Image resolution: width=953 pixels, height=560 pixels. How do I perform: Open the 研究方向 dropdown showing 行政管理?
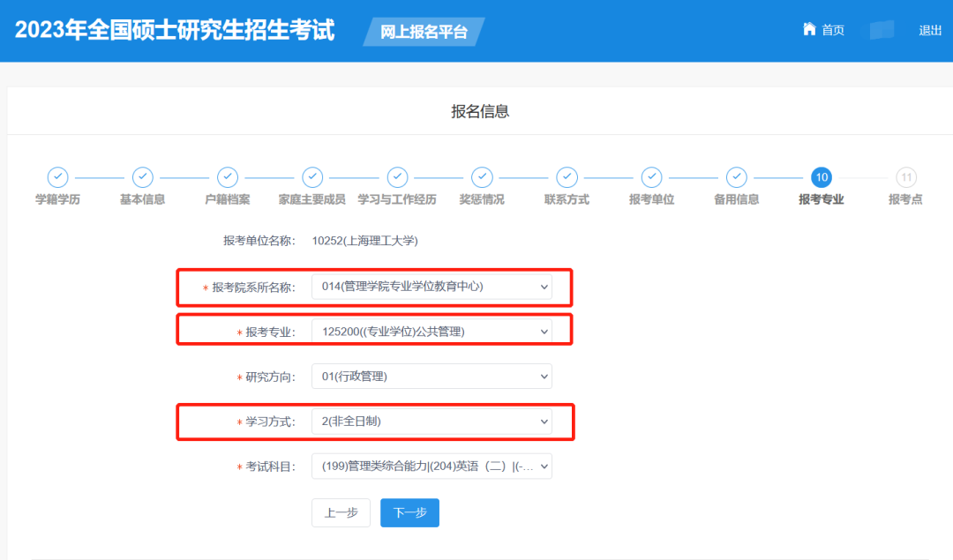[431, 377]
